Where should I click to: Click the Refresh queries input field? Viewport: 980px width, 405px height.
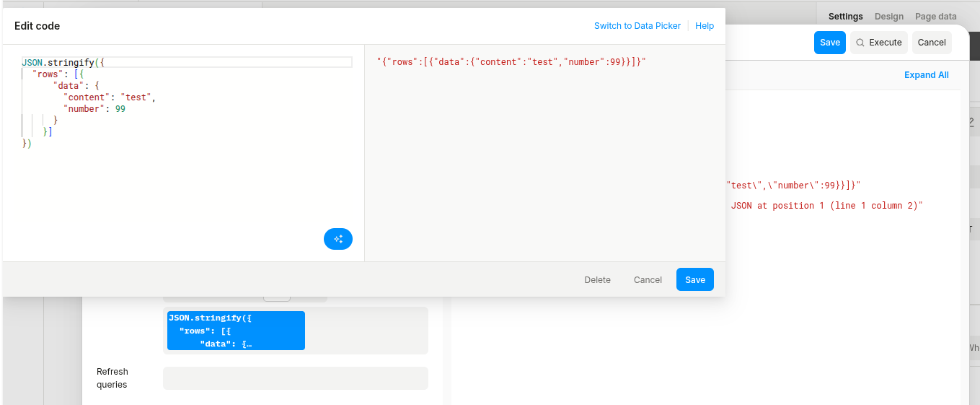[295, 378]
